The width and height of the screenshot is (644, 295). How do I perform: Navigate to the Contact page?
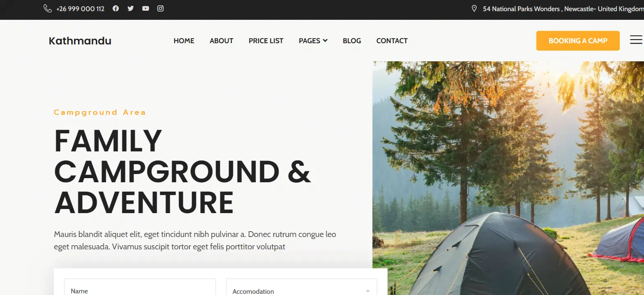tap(392, 41)
